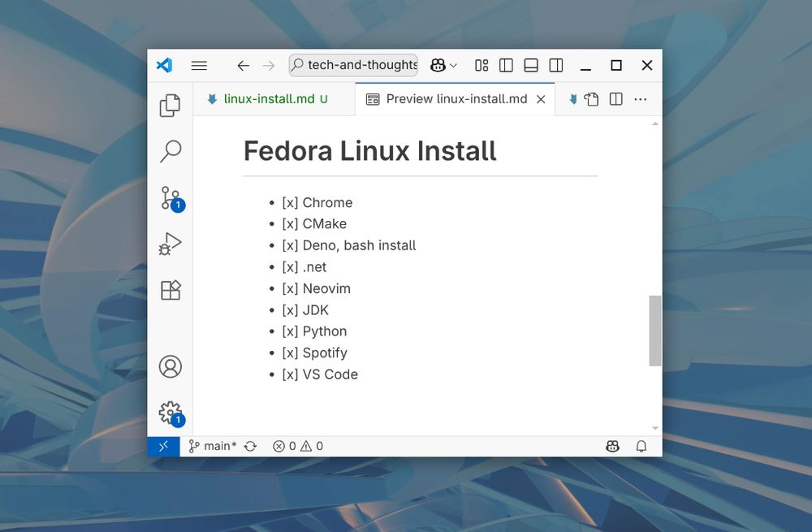Open the Extensions view
The width and height of the screenshot is (812, 532).
pos(170,289)
